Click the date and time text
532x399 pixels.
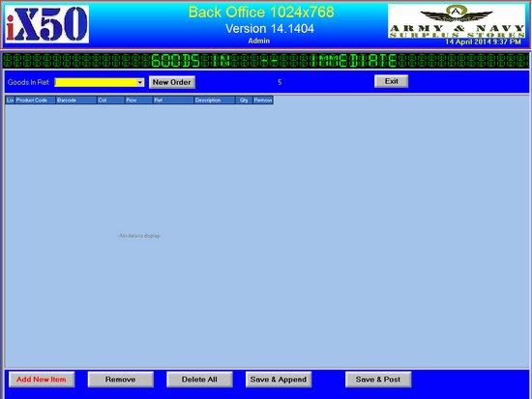click(483, 42)
